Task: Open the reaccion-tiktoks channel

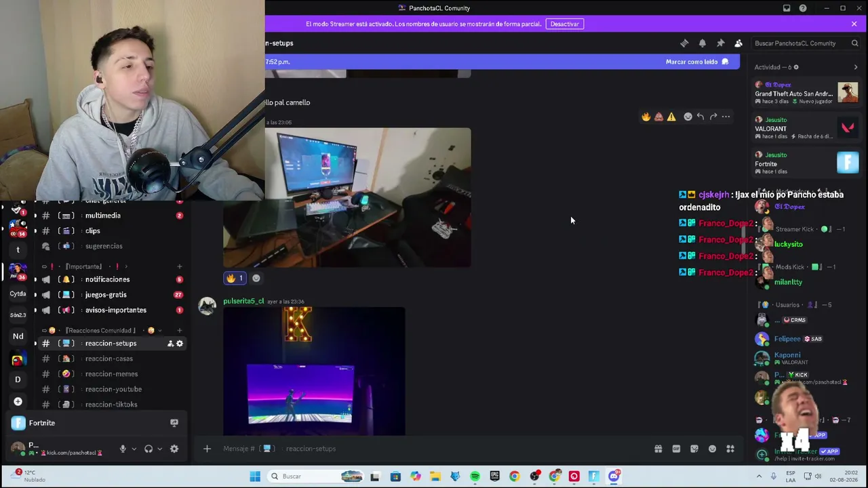Action: point(111,405)
